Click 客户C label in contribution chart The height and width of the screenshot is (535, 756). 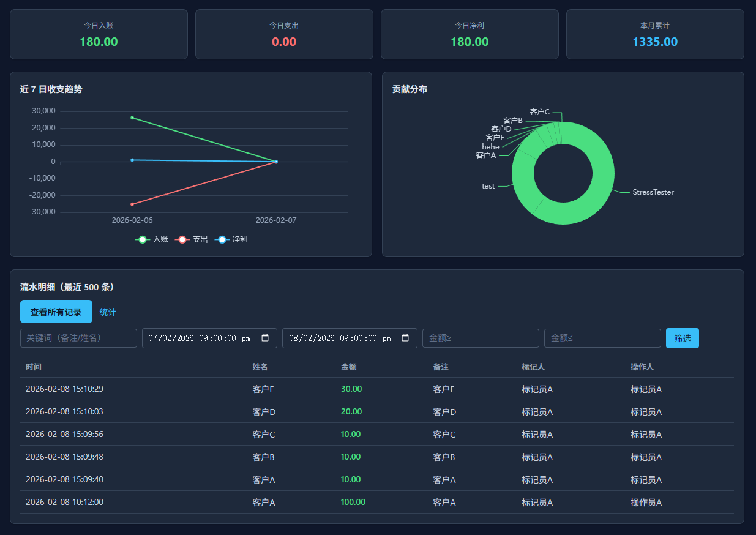[x=539, y=112]
